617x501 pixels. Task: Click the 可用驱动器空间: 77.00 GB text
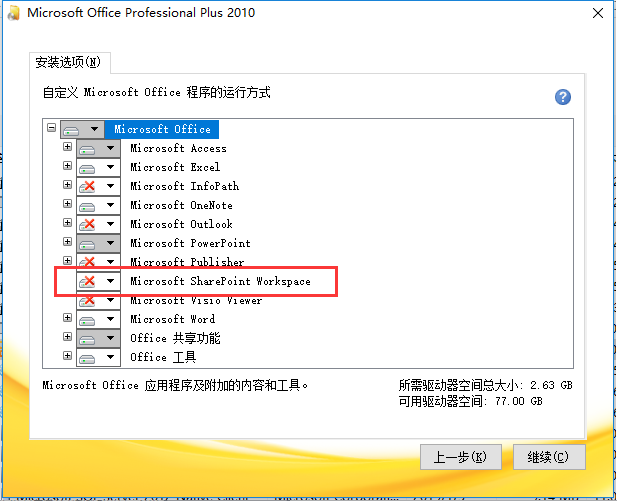click(471, 401)
